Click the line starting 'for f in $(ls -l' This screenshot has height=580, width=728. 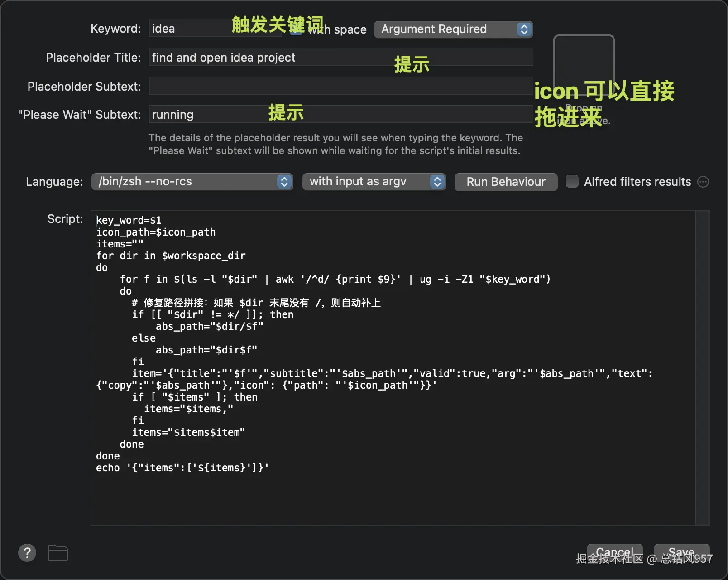(335, 280)
